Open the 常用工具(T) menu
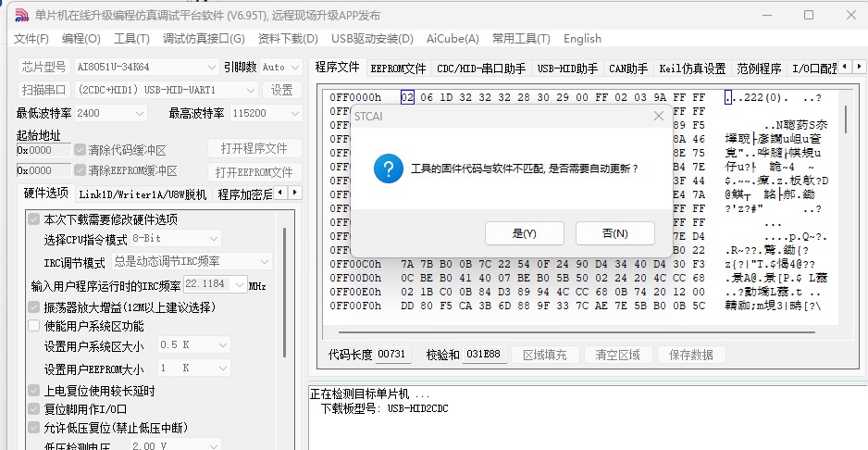The height and width of the screenshot is (450, 868). pyautogui.click(x=522, y=39)
